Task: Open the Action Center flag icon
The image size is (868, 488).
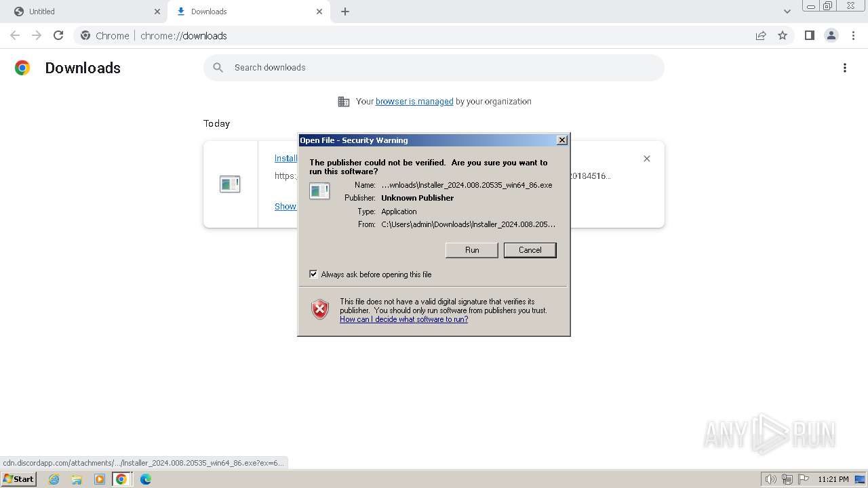Action: [x=804, y=479]
